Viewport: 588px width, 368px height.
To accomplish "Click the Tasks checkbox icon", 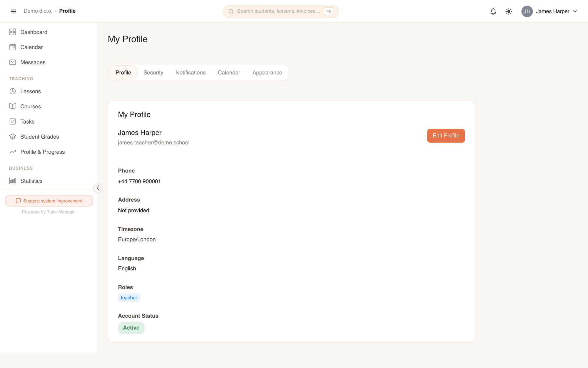I will (x=13, y=122).
